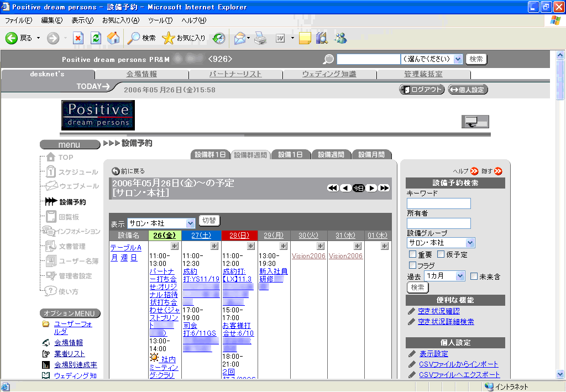Check the 未来含 checkbox
Viewport: 566px width, 392px height.
474,276
